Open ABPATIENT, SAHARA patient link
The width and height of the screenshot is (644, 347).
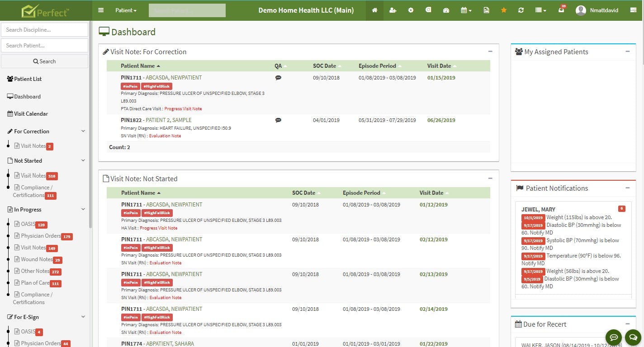coord(170,344)
